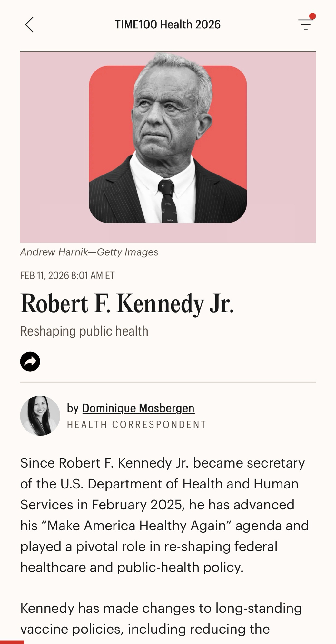Click the "Andrew Harnik—Getty Images" photo credit
Image resolution: width=336 pixels, height=644 pixels.
pyautogui.click(x=89, y=252)
